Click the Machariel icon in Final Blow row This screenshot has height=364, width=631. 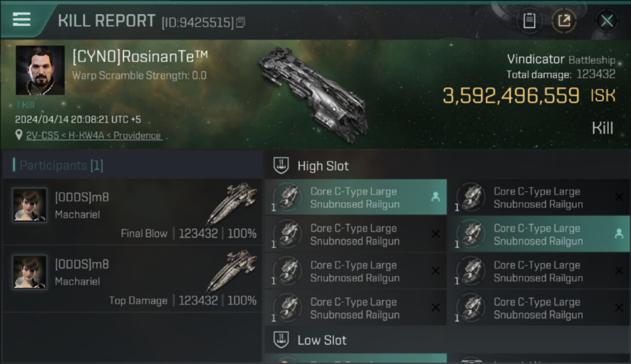(232, 203)
